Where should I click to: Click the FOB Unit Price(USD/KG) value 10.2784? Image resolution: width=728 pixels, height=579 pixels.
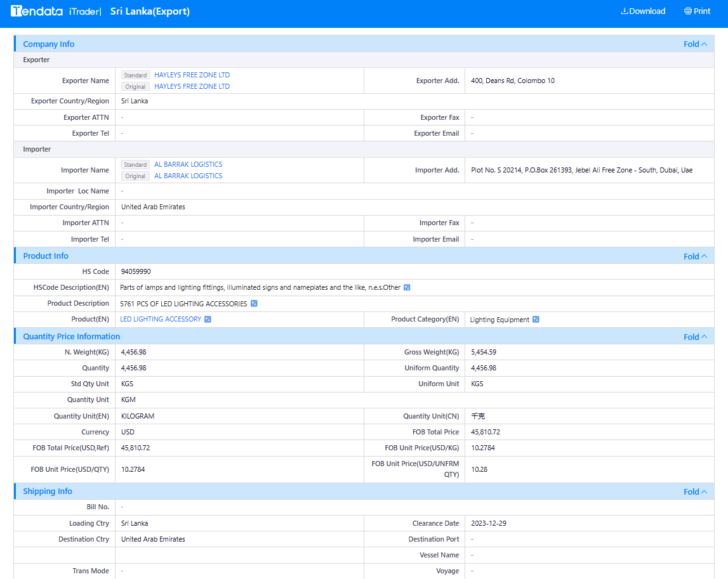point(483,448)
